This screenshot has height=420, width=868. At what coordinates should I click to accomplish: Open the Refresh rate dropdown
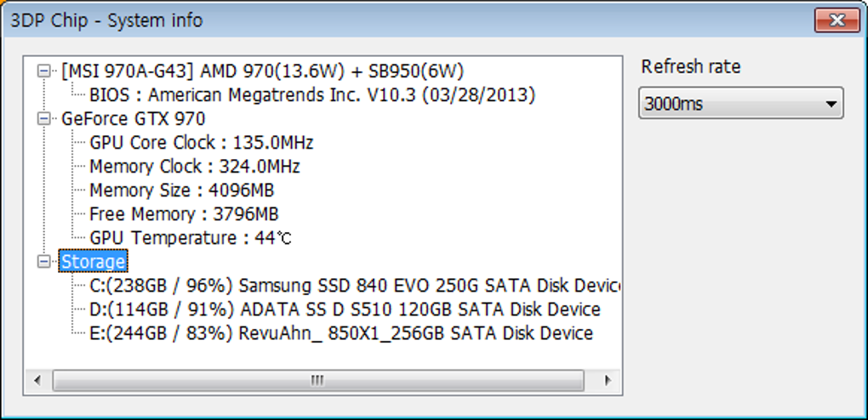point(740,105)
